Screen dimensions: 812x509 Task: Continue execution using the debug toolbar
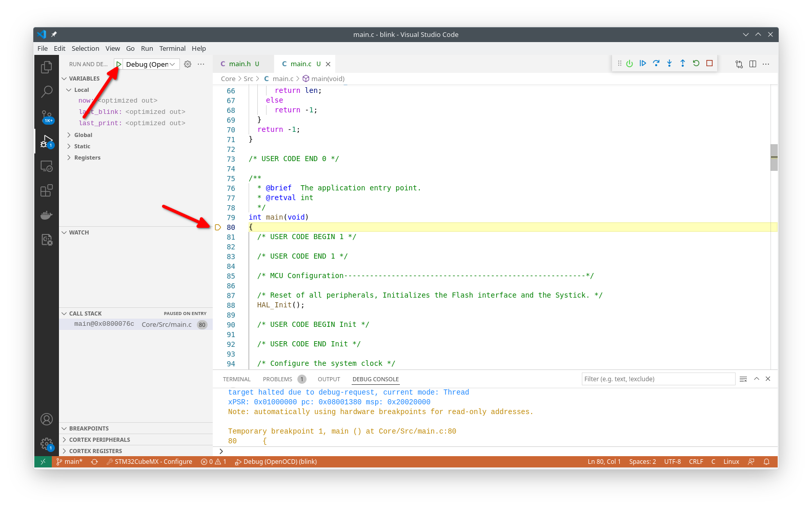[643, 64]
